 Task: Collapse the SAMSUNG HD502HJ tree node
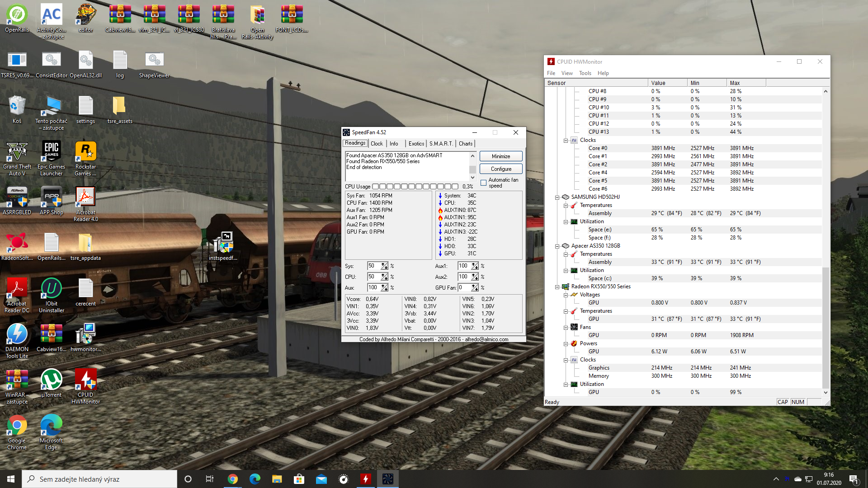pos(557,197)
